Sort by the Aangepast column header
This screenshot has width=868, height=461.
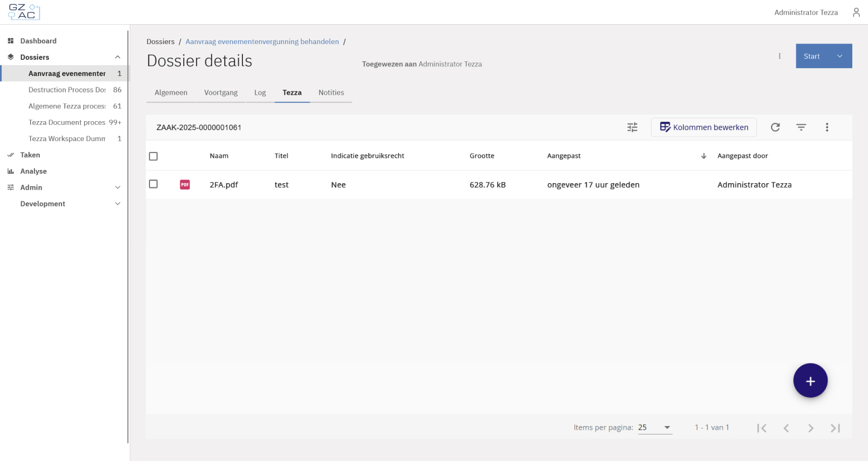[564, 155]
